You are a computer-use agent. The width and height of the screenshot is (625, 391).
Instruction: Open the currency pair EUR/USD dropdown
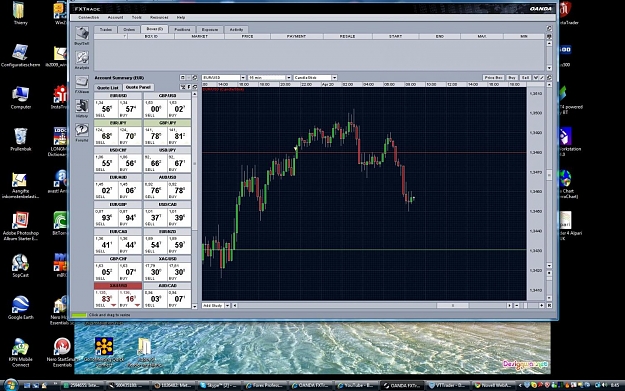point(243,77)
